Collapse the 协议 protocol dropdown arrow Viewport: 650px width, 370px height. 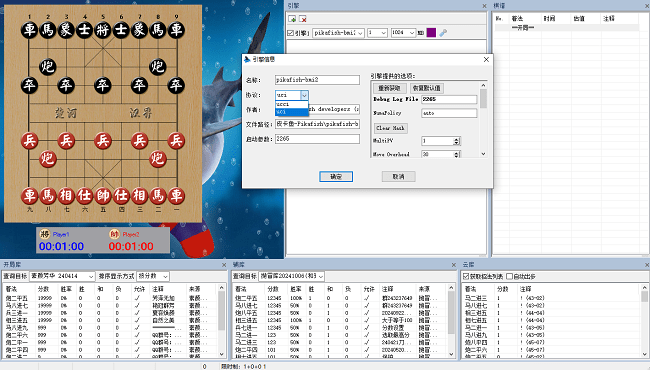pos(304,95)
